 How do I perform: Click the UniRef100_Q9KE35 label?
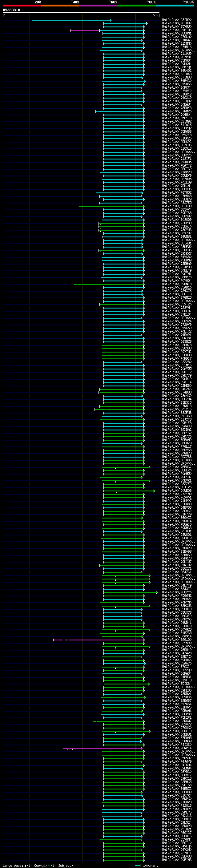click(177, 690)
